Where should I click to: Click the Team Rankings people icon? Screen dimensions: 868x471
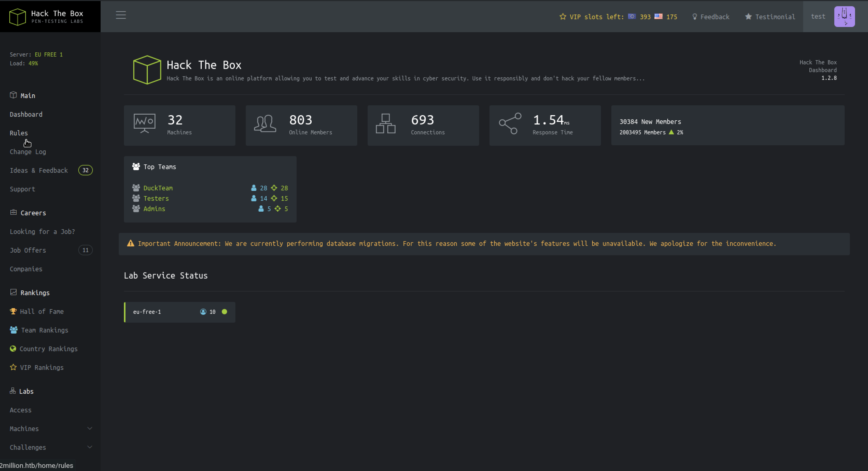click(14, 330)
